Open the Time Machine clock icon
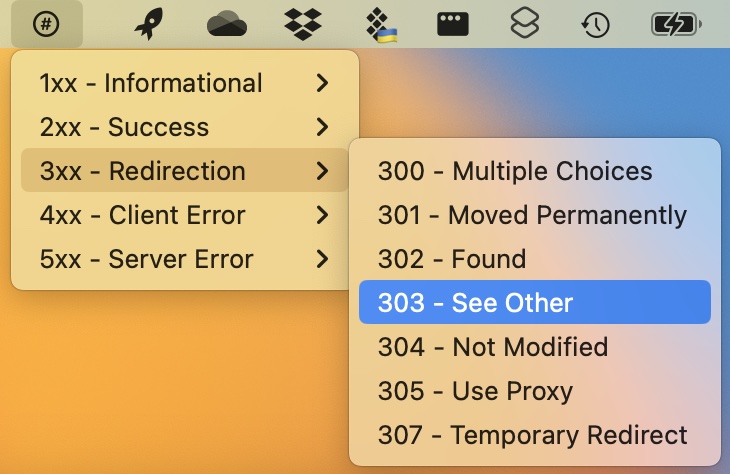730x474 pixels. pyautogui.click(x=597, y=24)
